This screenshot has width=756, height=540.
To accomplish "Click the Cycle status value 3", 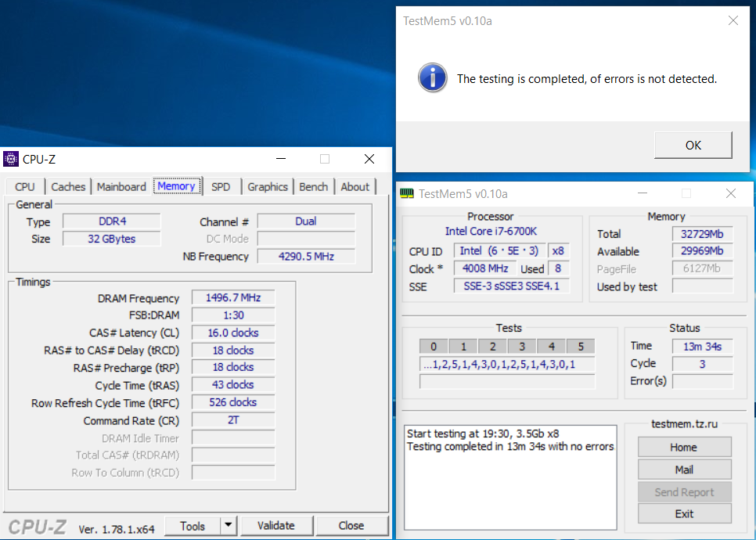I will click(x=703, y=364).
